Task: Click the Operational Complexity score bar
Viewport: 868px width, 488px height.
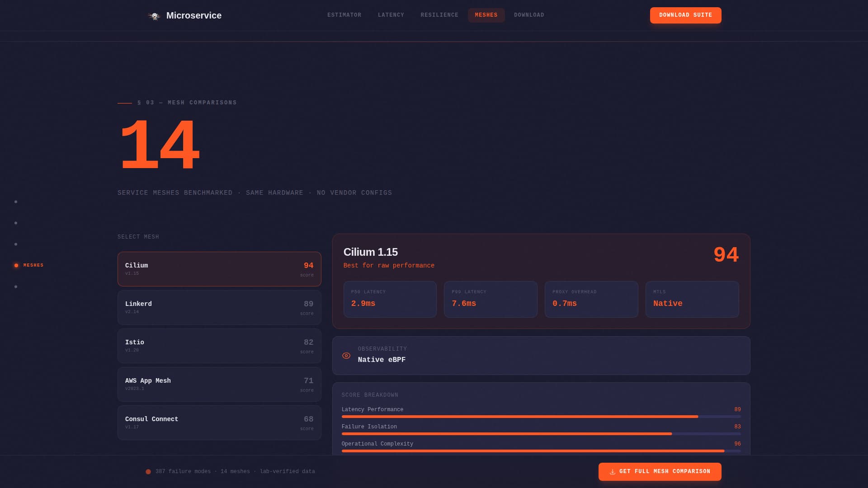Action: (541, 451)
